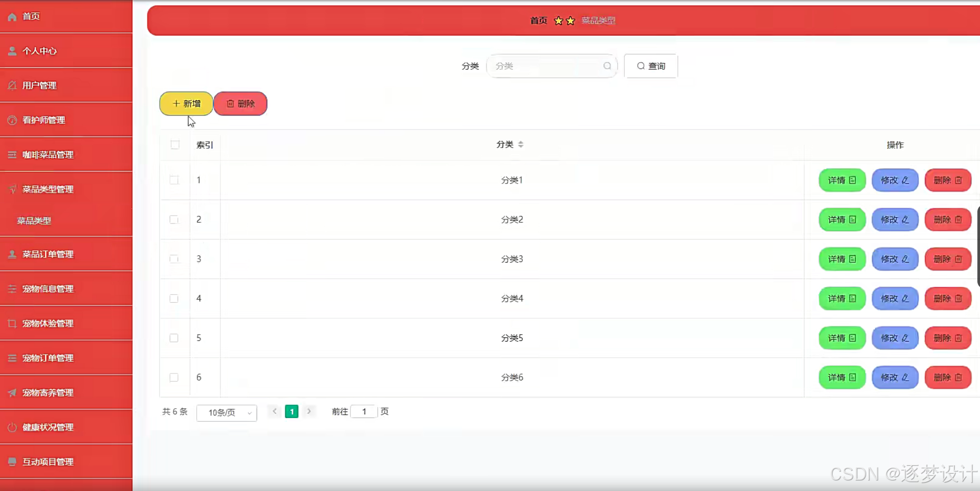Screen dimensions: 980x491
Task: Click the 分类2 table cell
Action: point(512,219)
